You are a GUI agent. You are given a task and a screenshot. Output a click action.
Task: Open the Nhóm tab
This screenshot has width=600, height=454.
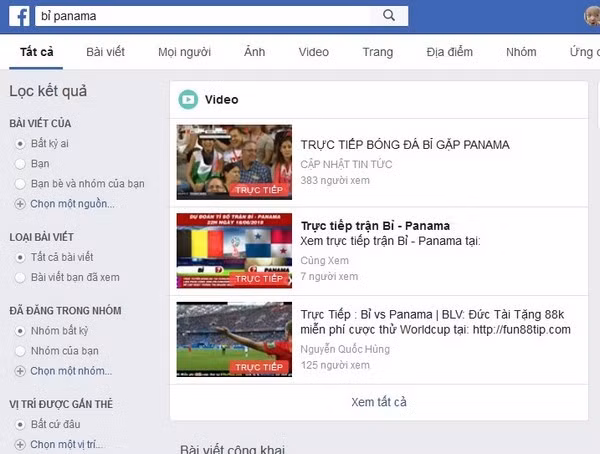[521, 52]
